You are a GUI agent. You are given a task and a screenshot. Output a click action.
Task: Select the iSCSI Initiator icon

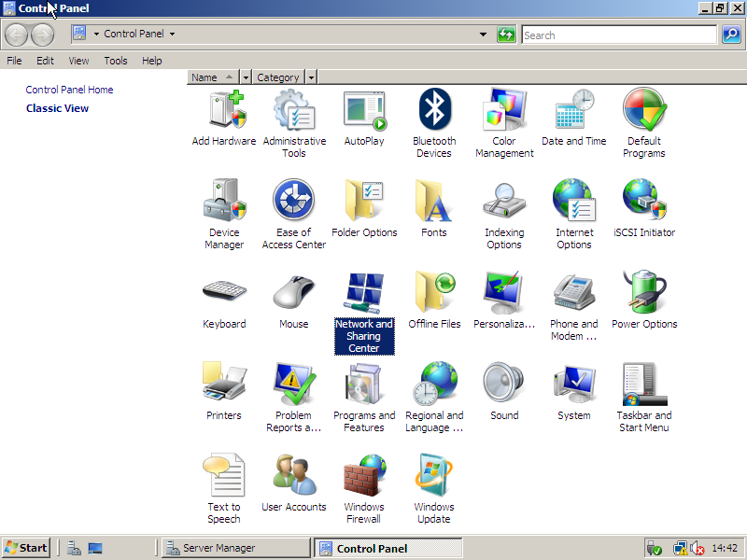point(644,203)
